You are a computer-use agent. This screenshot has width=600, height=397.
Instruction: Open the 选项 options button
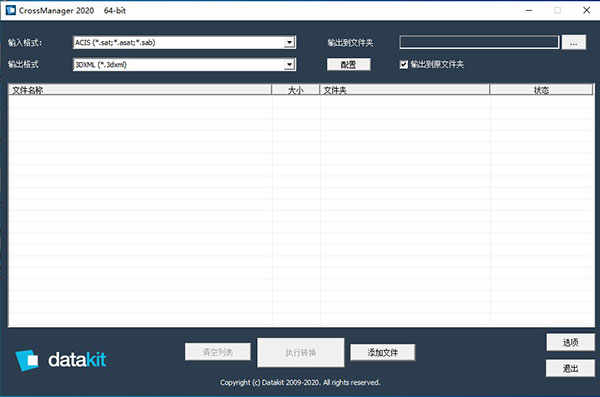pos(571,342)
